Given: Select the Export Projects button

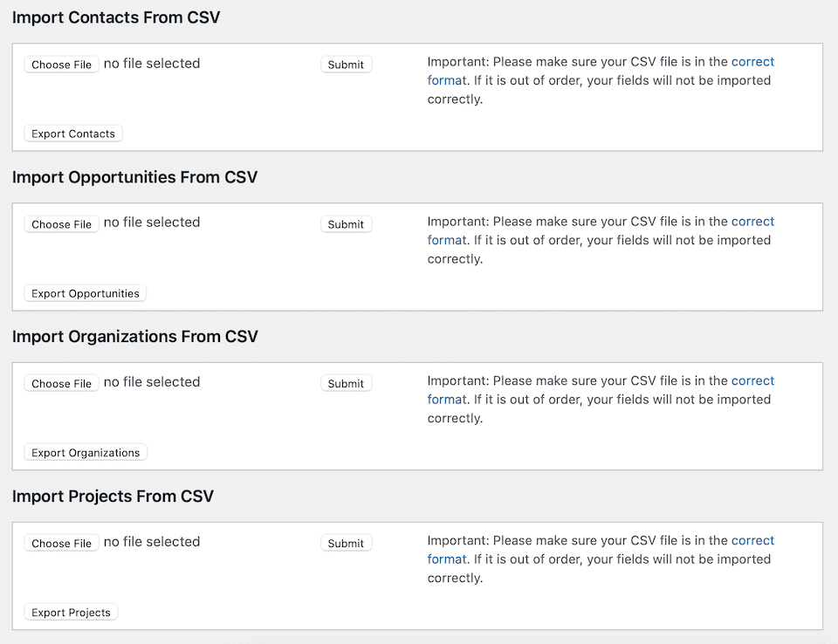Looking at the screenshot, I should point(71,613).
